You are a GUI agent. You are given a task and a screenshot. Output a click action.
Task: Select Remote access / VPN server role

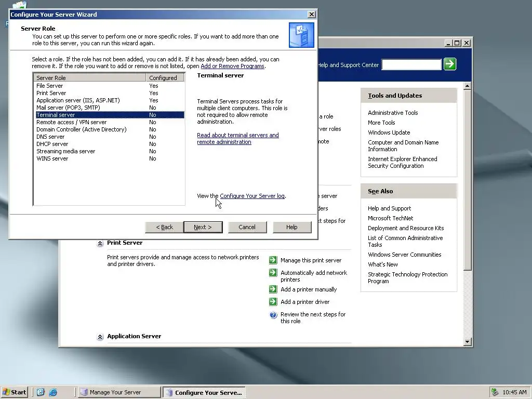coord(110,122)
